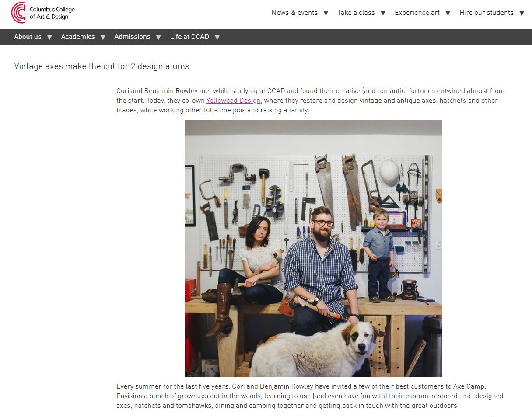Open the News & events menu
Image resolution: width=532 pixels, height=417 pixels.
click(x=294, y=13)
